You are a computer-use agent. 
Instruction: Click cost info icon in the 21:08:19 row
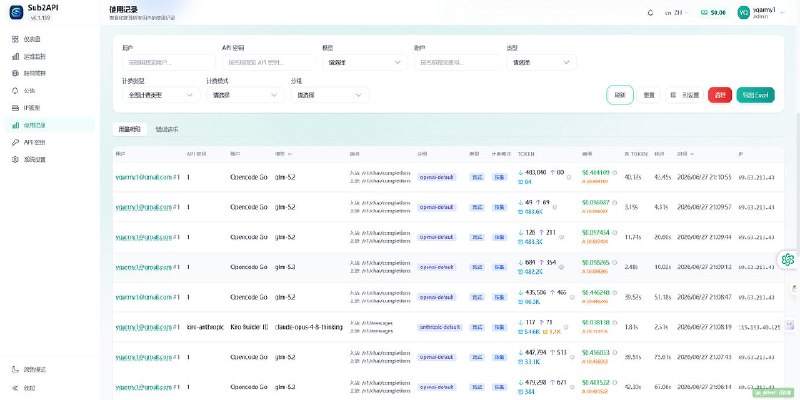[x=614, y=322]
